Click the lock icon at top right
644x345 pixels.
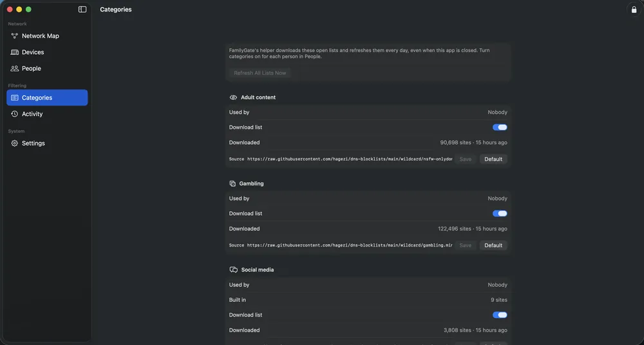click(634, 10)
